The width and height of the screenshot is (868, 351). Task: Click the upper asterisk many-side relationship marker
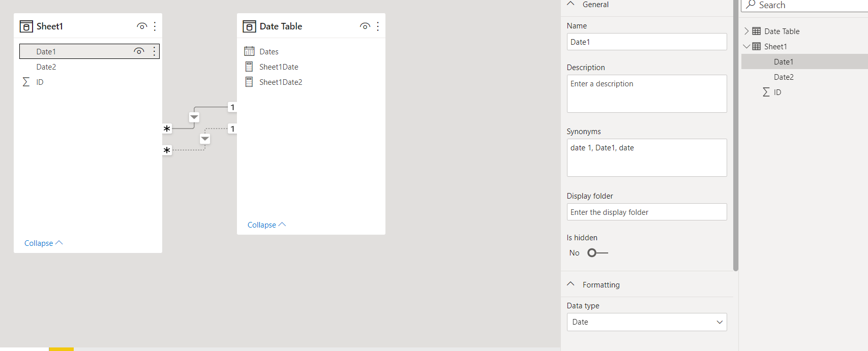[x=167, y=129]
